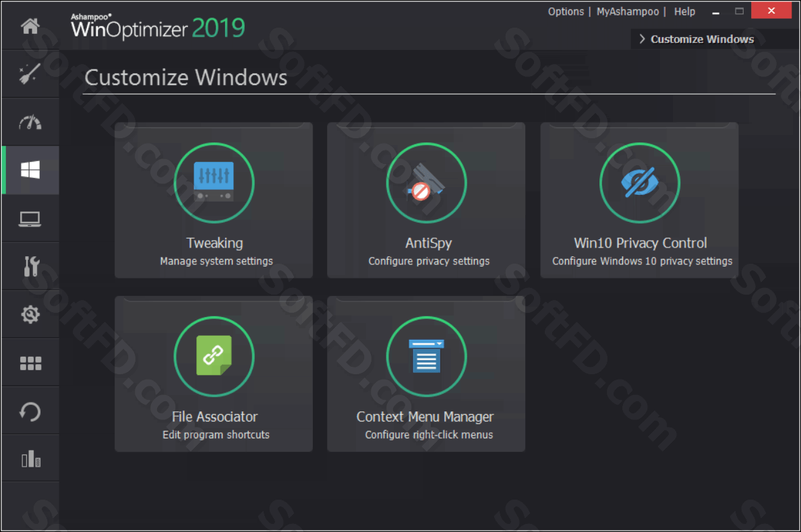Maximize the WinOptimizer window
801x532 pixels.
click(739, 11)
